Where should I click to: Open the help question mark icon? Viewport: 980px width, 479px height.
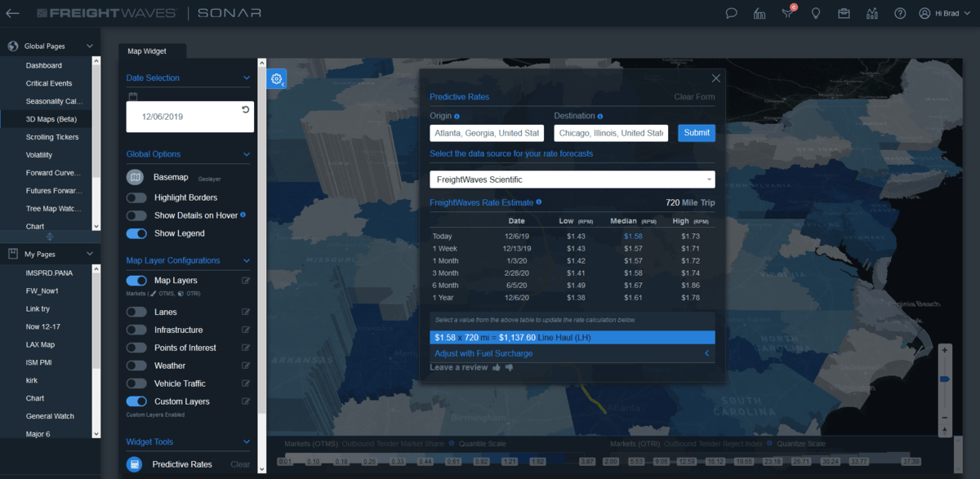coord(900,13)
